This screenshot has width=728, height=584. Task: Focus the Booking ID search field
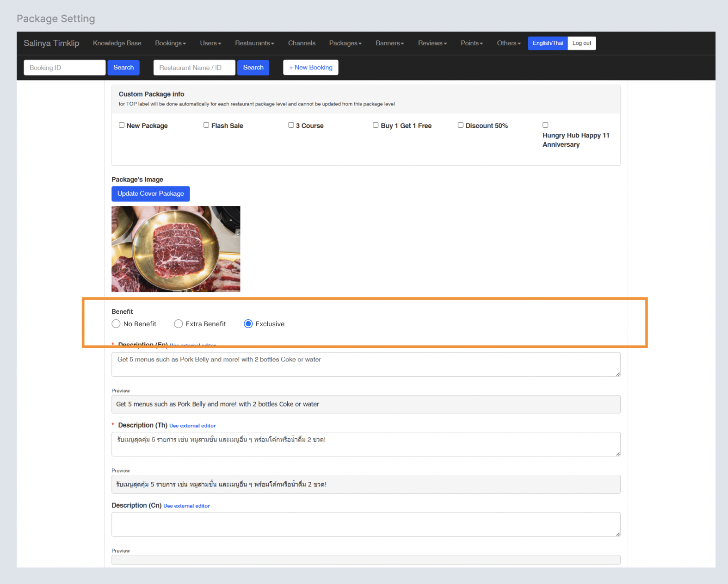65,68
